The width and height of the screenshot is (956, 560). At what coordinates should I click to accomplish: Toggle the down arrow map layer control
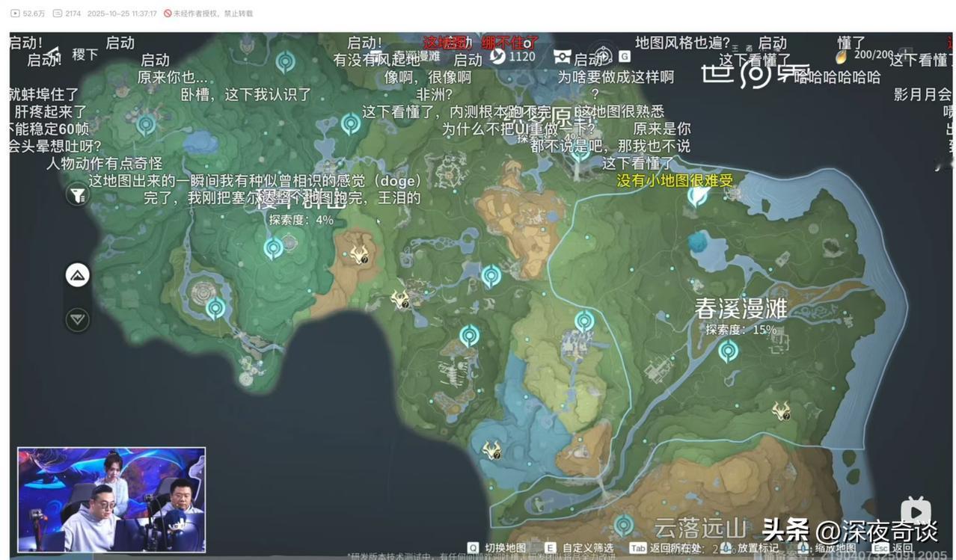(x=77, y=319)
